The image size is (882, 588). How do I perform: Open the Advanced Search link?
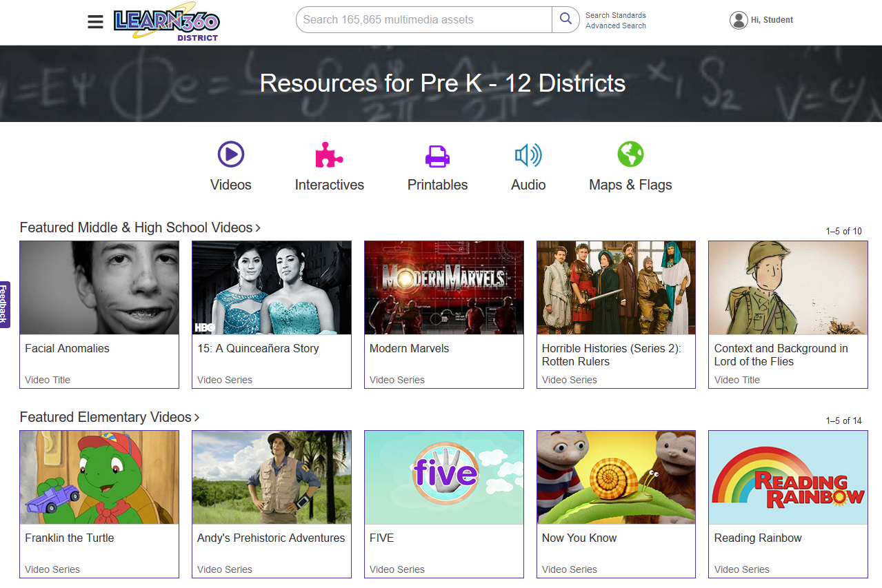coord(616,26)
